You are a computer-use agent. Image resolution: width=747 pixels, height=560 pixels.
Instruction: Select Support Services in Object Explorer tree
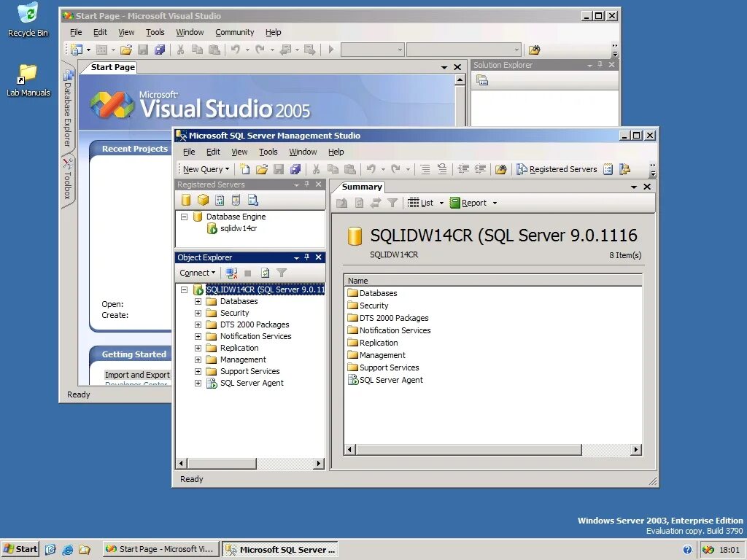[x=249, y=371]
